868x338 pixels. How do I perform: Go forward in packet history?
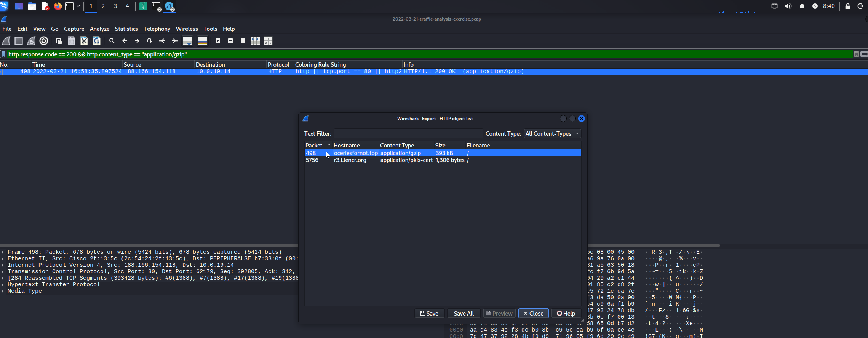tap(137, 41)
